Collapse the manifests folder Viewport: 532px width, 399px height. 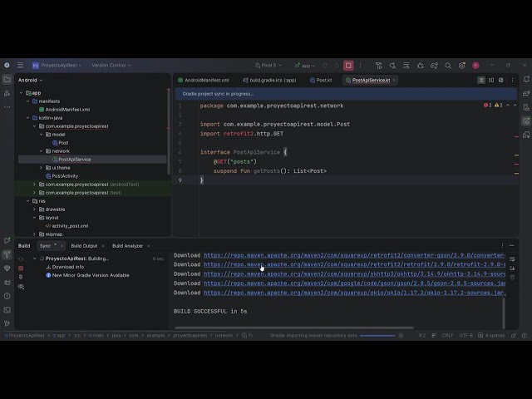point(27,101)
